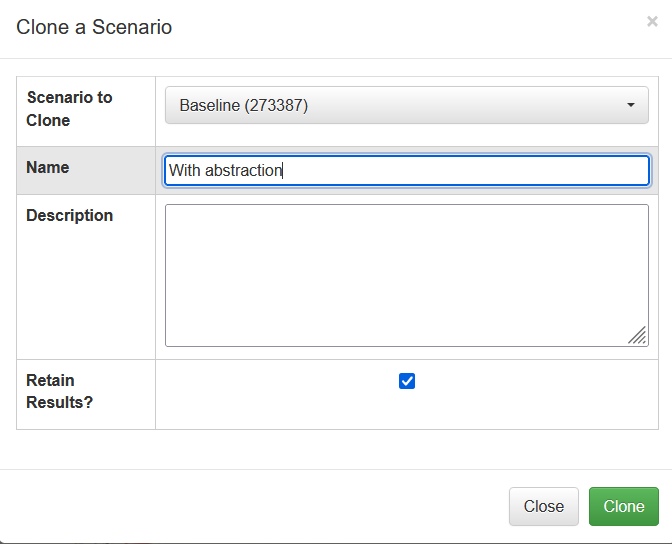Select the Baseline (273387) text

pyautogui.click(x=243, y=105)
